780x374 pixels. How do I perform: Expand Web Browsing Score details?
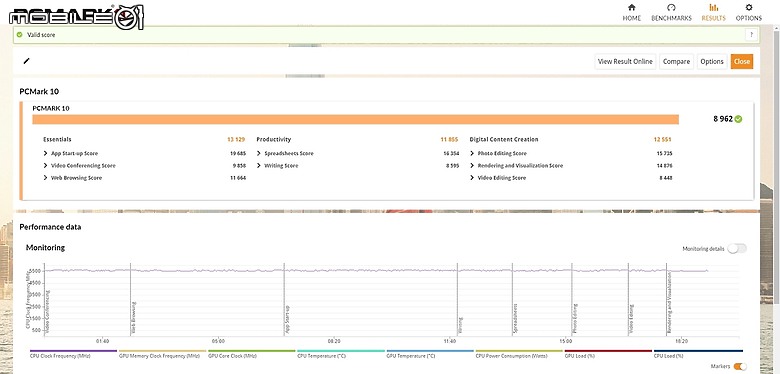(x=45, y=178)
